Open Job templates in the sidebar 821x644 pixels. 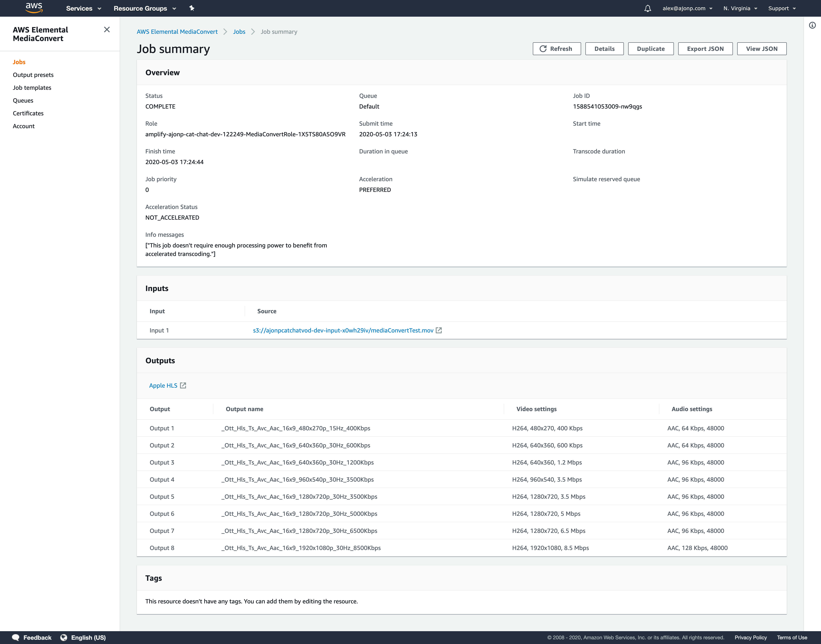(32, 87)
